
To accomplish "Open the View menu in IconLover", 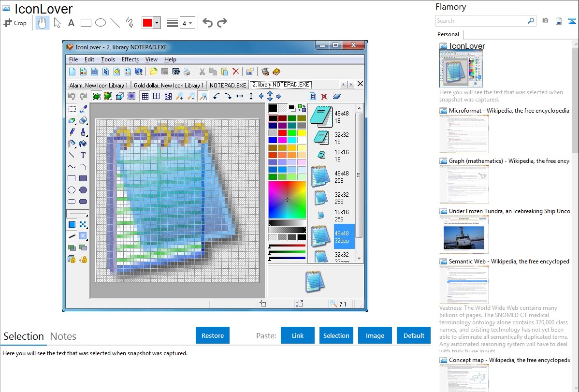I will [151, 59].
